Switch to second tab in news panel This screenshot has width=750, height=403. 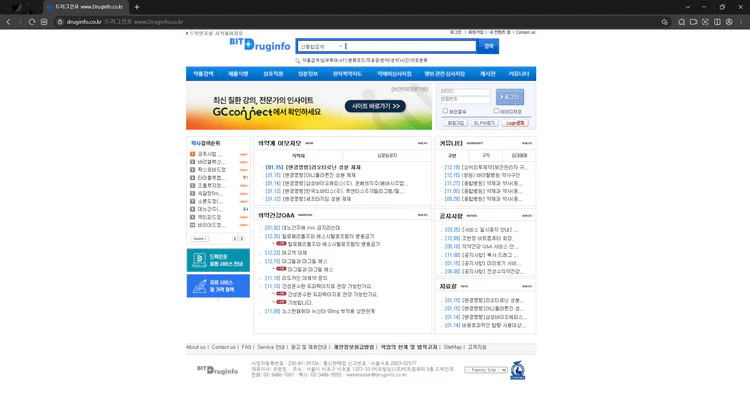click(387, 155)
